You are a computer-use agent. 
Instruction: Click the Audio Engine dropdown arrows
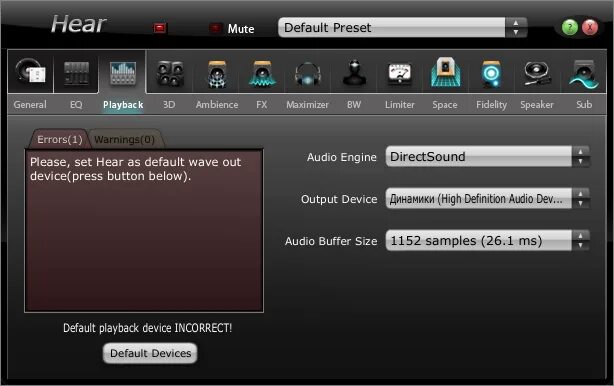click(x=581, y=157)
